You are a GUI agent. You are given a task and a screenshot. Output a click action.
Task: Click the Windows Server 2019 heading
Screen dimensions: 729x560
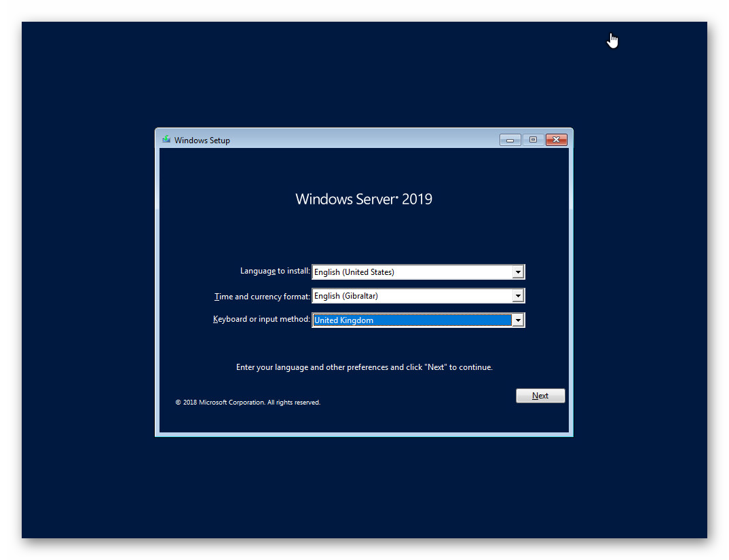point(364,199)
